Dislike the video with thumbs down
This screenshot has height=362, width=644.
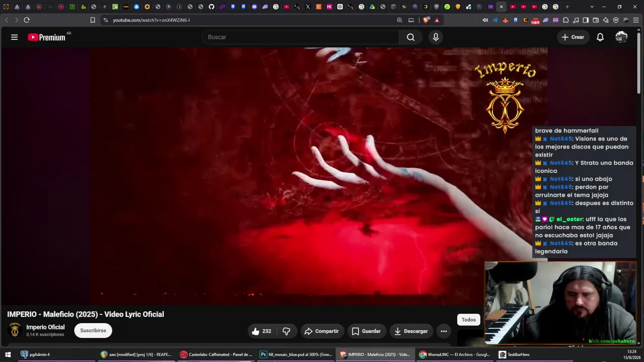tap(286, 331)
